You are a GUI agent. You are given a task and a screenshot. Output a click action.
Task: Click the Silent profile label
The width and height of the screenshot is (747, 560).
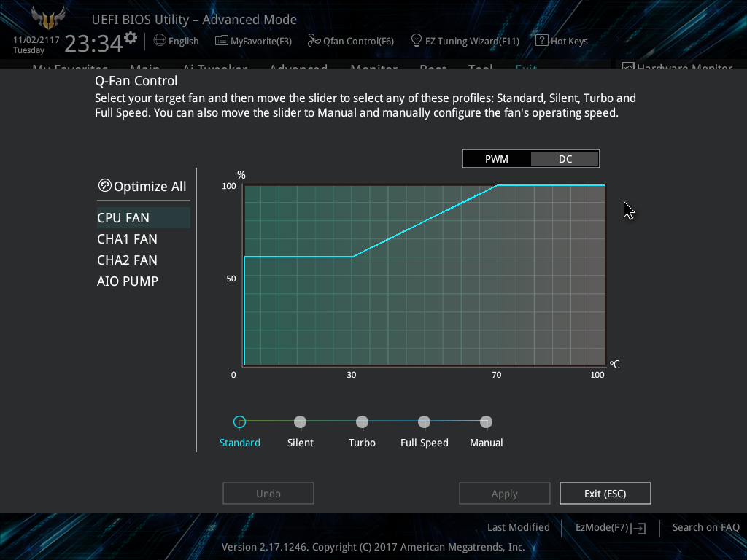point(300,443)
